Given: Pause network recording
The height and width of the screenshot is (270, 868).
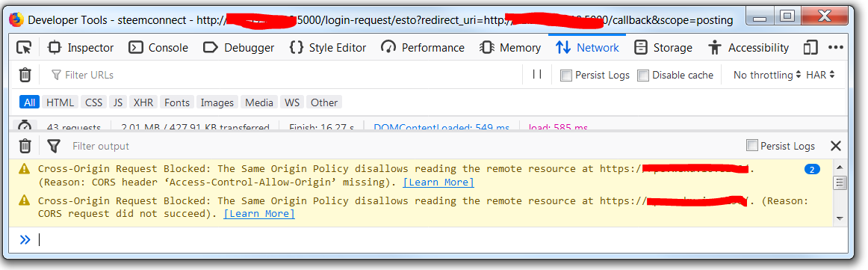Looking at the screenshot, I should pyautogui.click(x=536, y=74).
